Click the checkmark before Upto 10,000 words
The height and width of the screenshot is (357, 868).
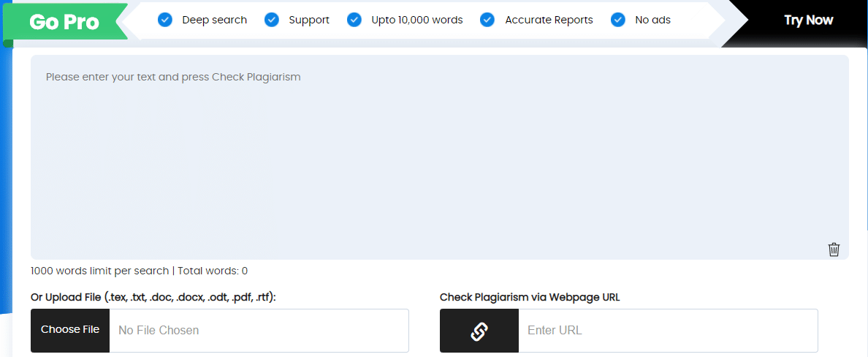coord(354,20)
